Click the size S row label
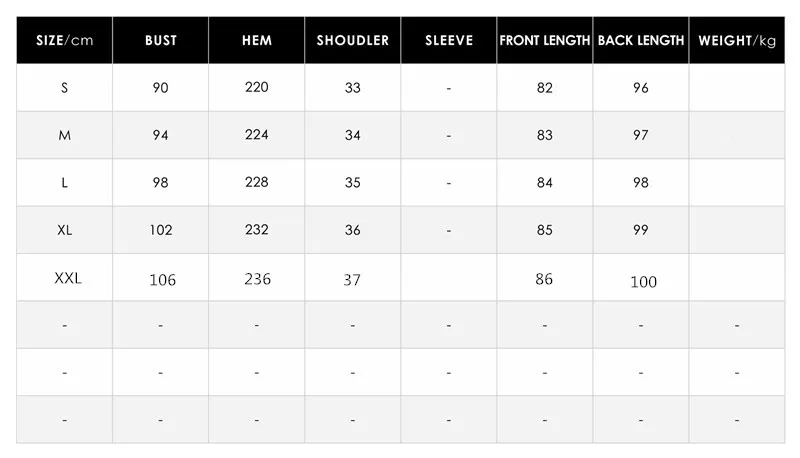 [64, 88]
